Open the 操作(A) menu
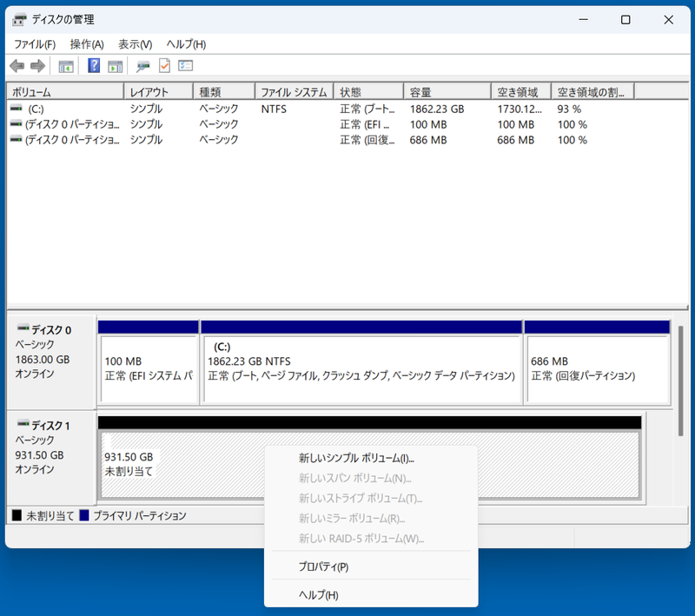This screenshot has height=616, width=695. pyautogui.click(x=87, y=44)
